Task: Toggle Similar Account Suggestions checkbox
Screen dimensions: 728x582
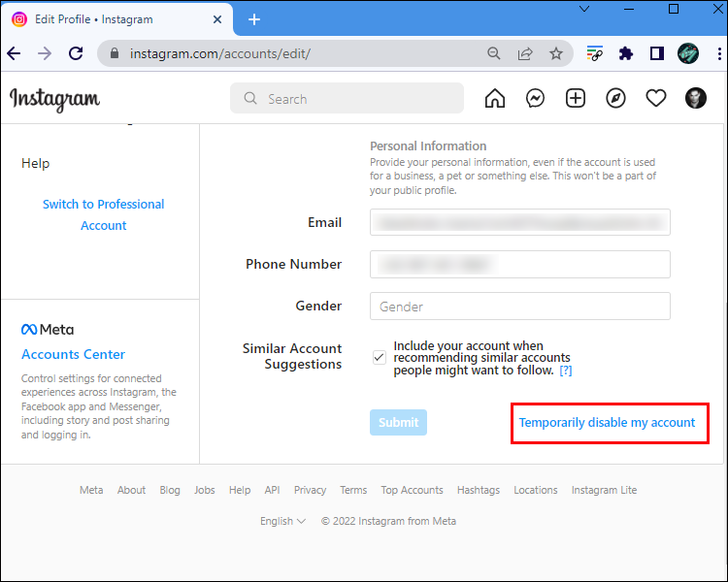Action: 380,357
